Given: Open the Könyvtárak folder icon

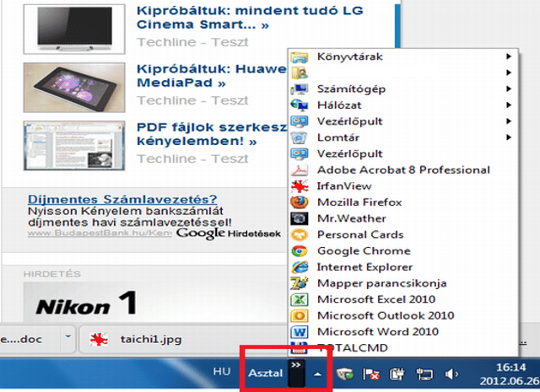Looking at the screenshot, I should click(300, 56).
